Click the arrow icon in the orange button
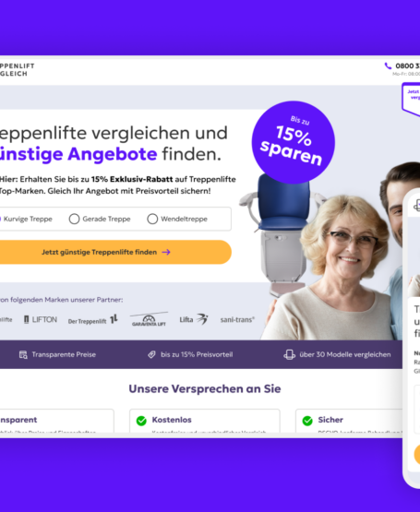The width and height of the screenshot is (420, 512). coord(166,252)
